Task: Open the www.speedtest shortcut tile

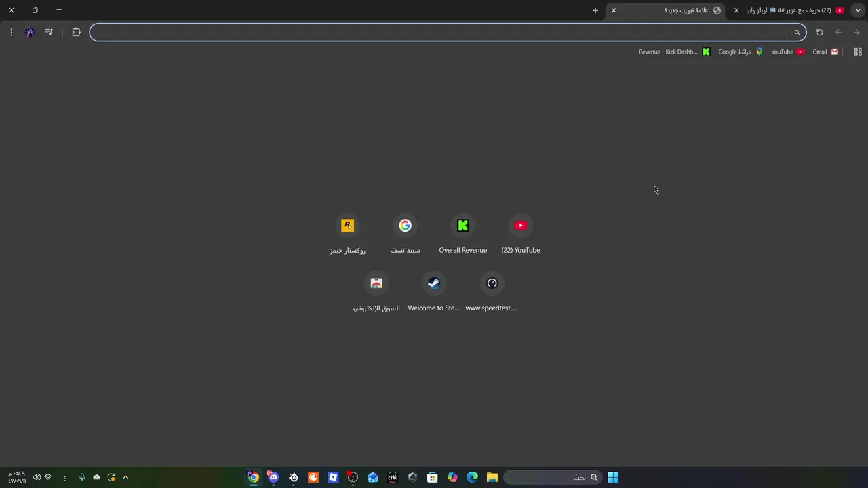Action: 492,292
